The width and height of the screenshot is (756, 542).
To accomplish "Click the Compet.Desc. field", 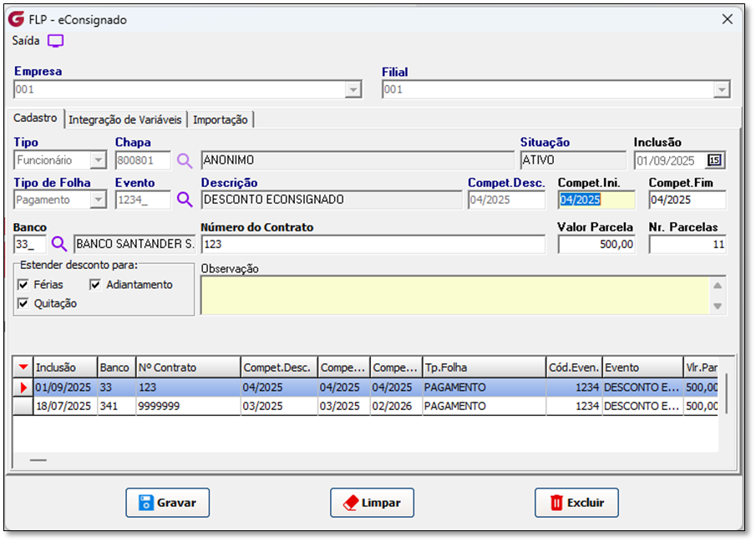I will (506, 200).
